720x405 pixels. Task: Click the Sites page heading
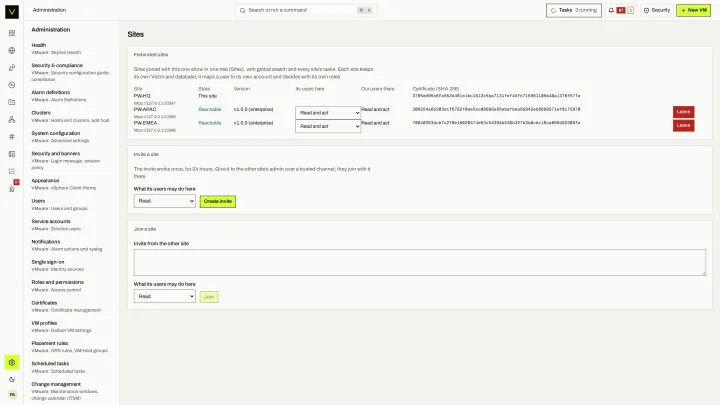click(135, 34)
